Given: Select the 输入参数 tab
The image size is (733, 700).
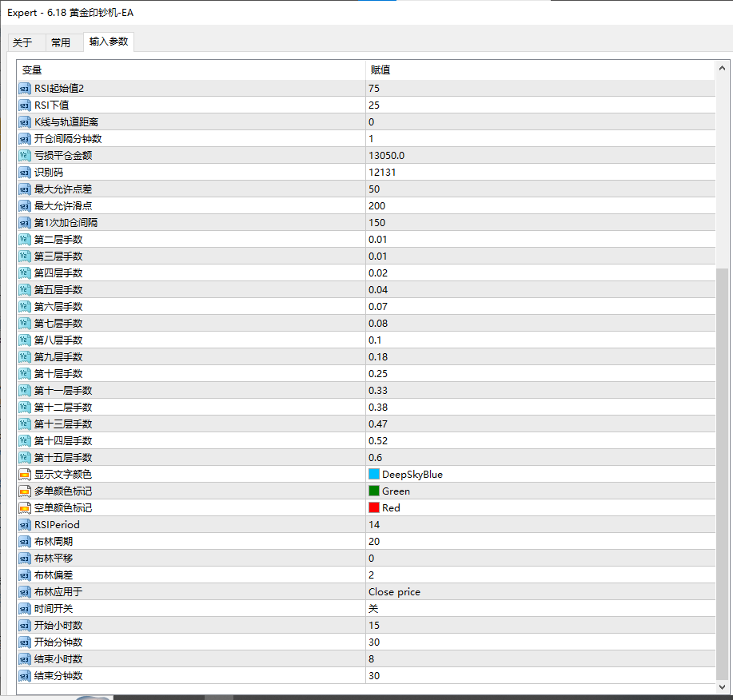Looking at the screenshot, I should (x=109, y=42).
